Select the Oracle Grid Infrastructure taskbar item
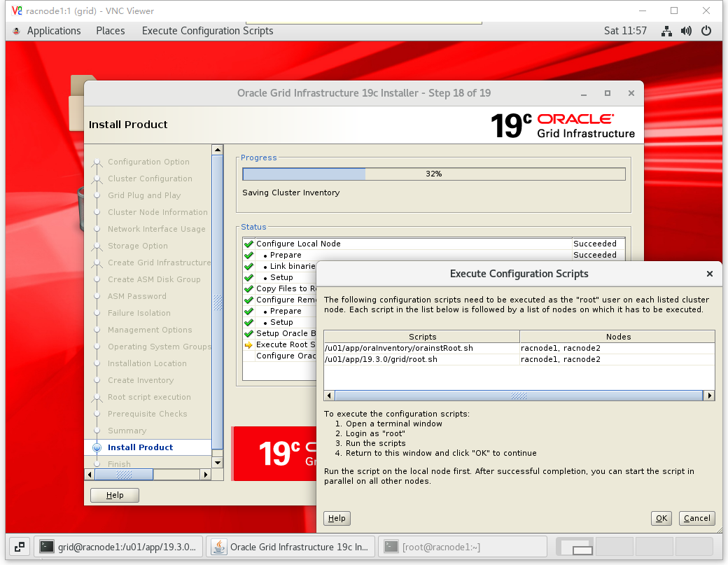The width and height of the screenshot is (728, 565). coord(293,547)
